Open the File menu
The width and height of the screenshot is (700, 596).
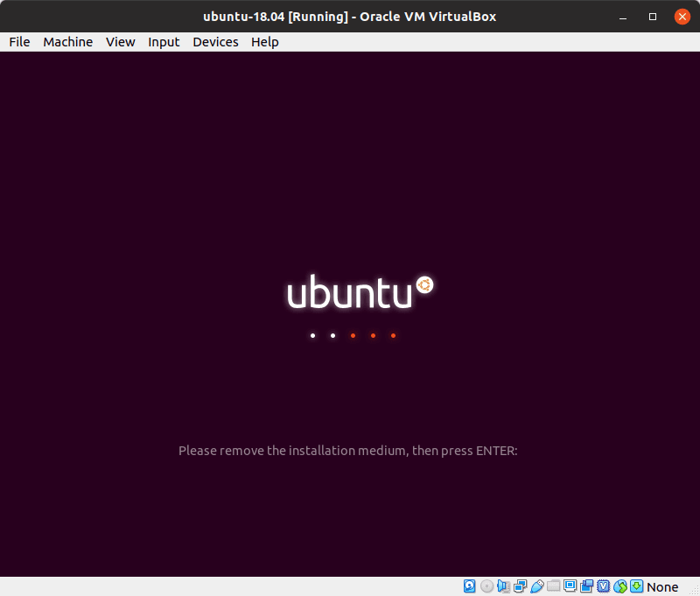(19, 42)
